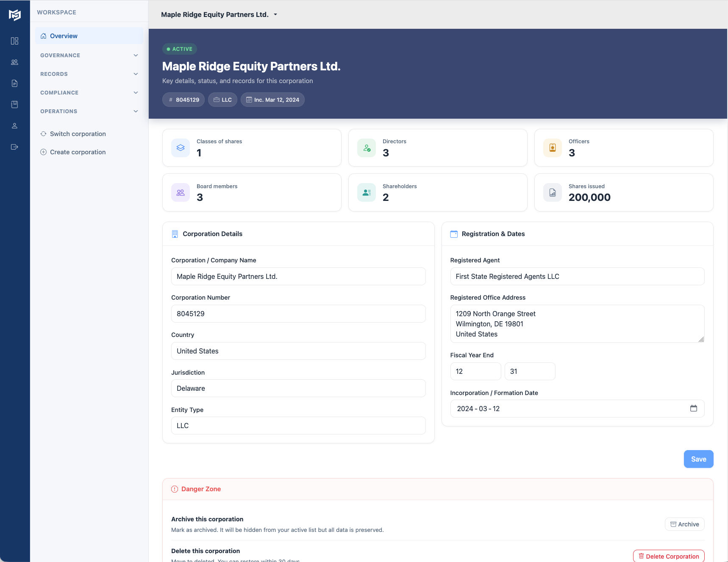Open the documents icon in the dark sidebar
The width and height of the screenshot is (728, 562).
(x=15, y=83)
